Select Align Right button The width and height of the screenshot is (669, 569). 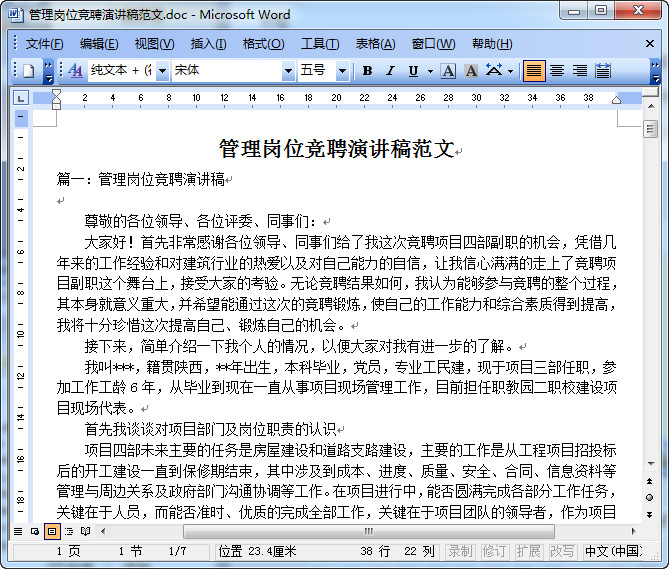click(580, 71)
